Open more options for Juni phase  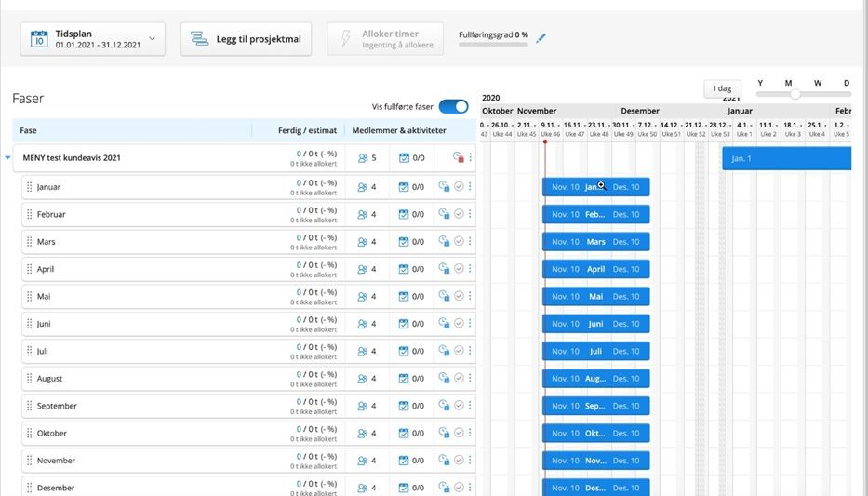pyautogui.click(x=470, y=323)
